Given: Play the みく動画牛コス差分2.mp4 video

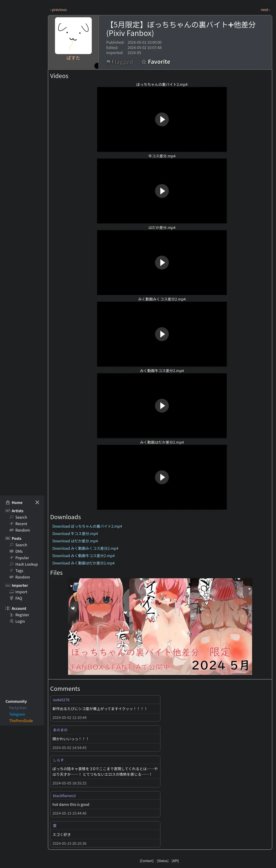Looking at the screenshot, I should (x=162, y=406).
